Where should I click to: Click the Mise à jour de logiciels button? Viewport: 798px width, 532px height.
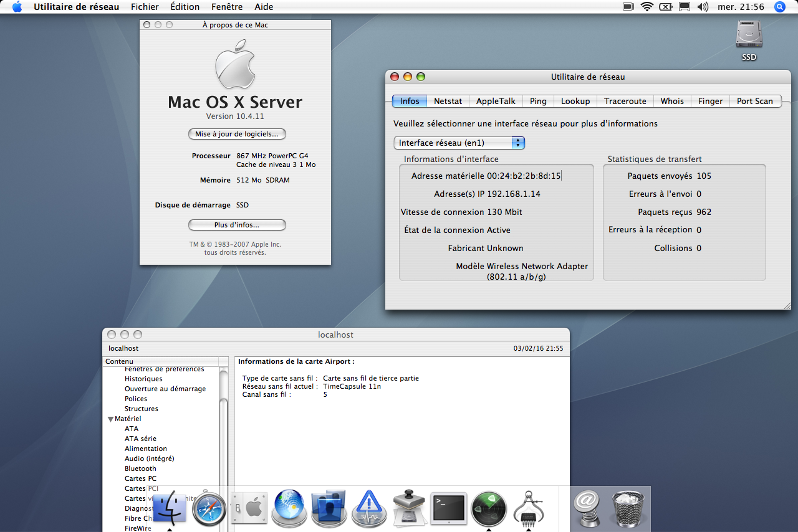point(237,134)
